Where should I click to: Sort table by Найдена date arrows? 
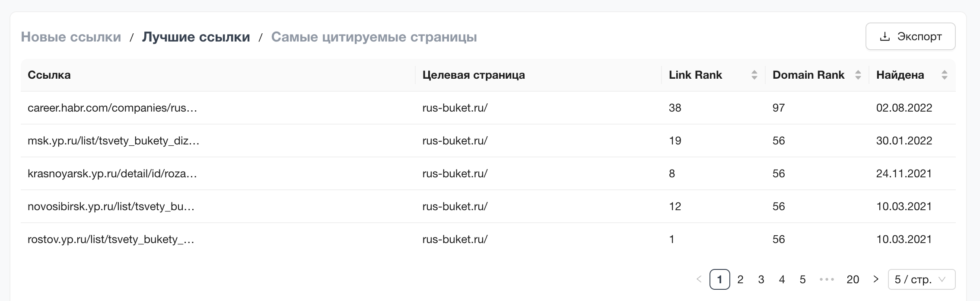tap(944, 75)
